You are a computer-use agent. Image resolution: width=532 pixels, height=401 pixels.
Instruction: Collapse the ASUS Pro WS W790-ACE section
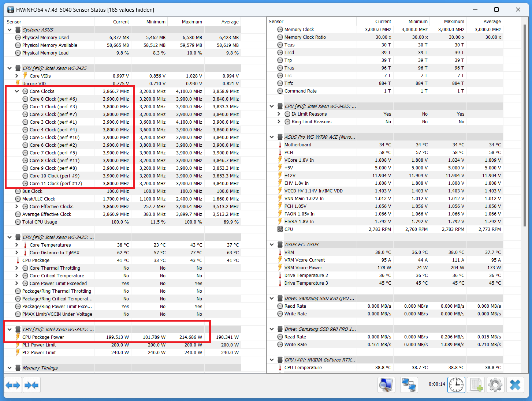(x=272, y=137)
